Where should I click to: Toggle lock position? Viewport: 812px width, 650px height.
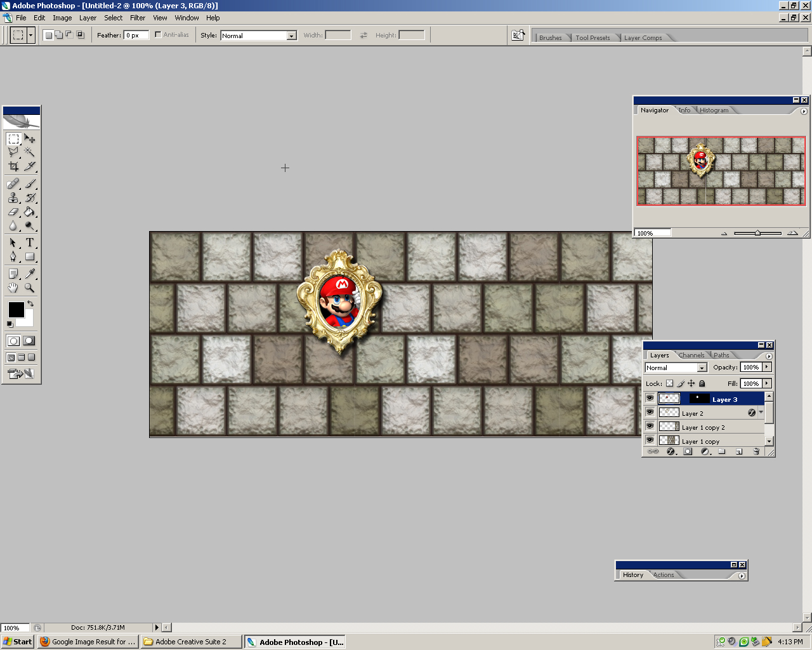(x=691, y=383)
